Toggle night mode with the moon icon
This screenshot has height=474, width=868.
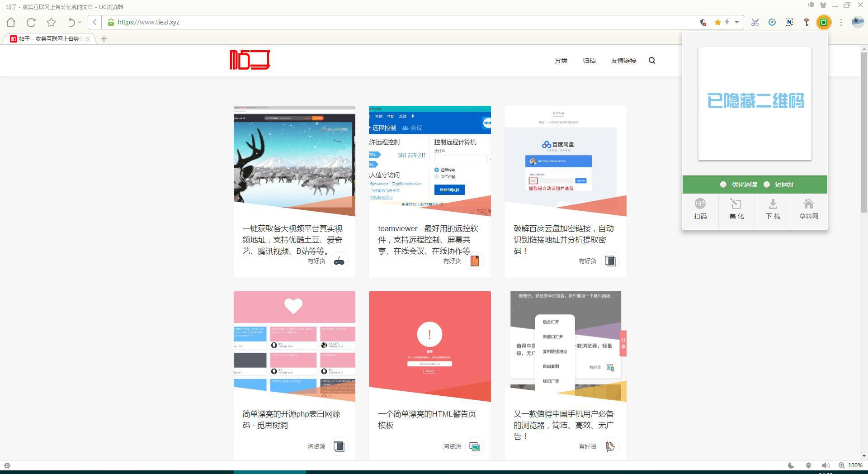(791, 465)
